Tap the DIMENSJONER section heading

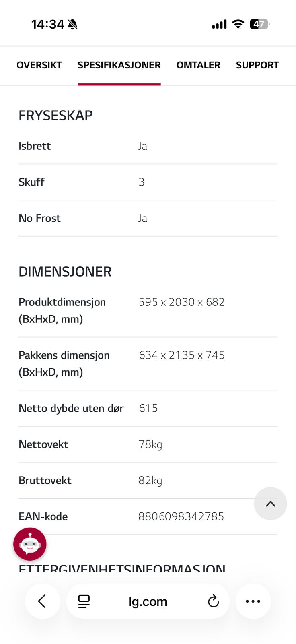pyautogui.click(x=65, y=272)
